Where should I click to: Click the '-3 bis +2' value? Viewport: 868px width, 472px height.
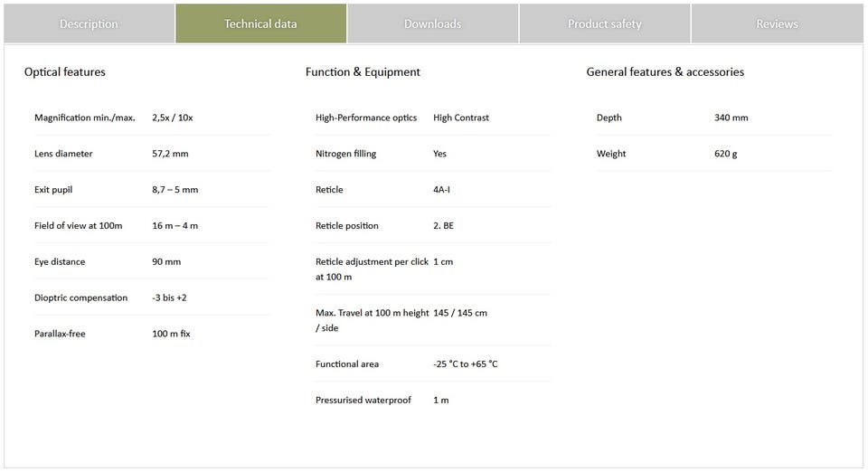[x=169, y=297]
